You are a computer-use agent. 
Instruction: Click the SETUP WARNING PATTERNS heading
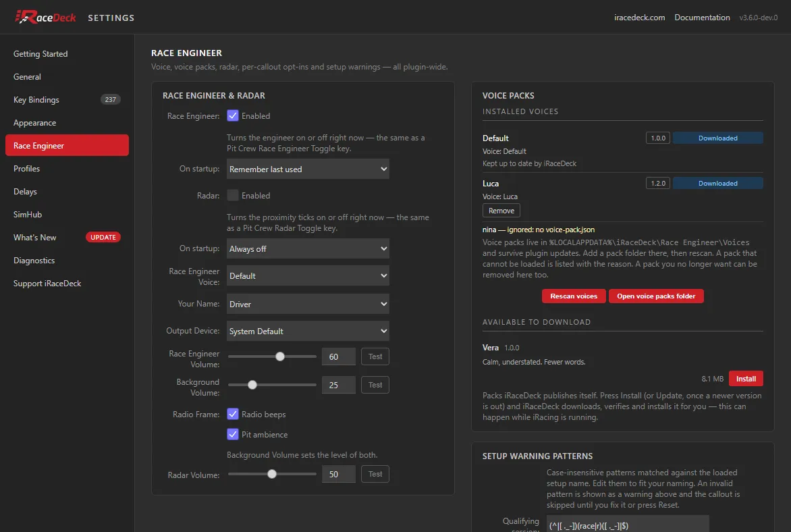coord(537,456)
